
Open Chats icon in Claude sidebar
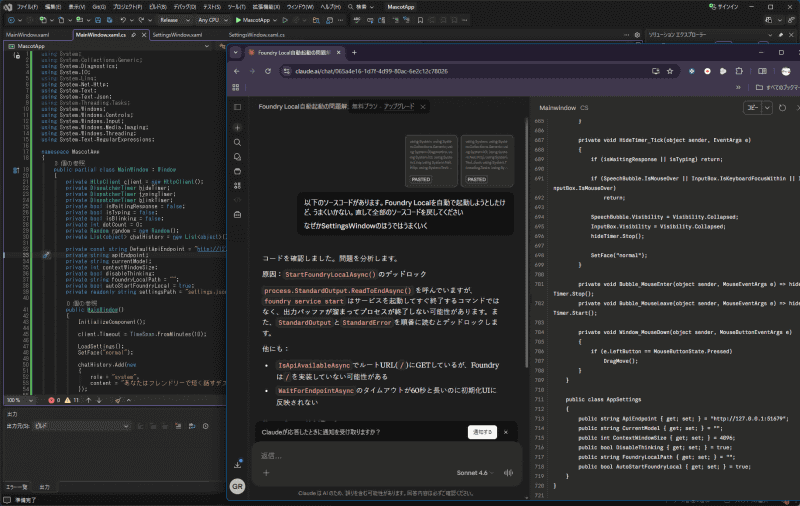point(237,157)
